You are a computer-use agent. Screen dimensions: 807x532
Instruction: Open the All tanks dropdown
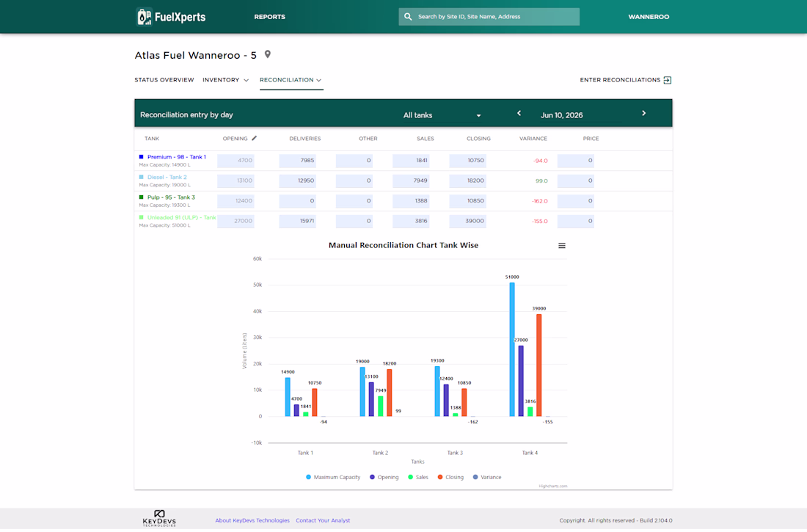pos(442,115)
